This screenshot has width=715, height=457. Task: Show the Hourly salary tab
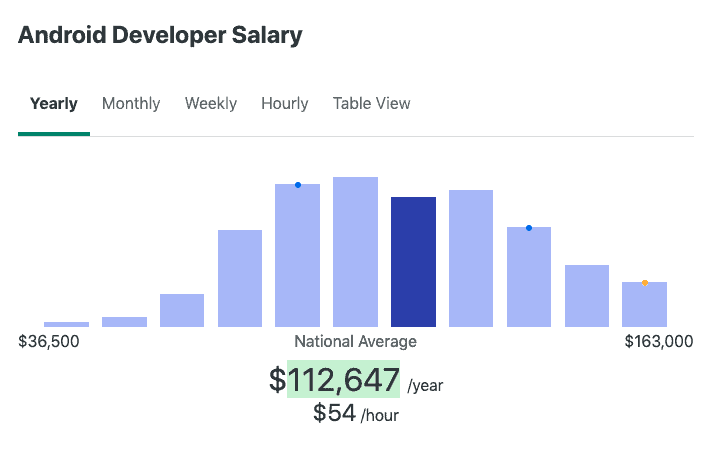pyautogui.click(x=285, y=104)
